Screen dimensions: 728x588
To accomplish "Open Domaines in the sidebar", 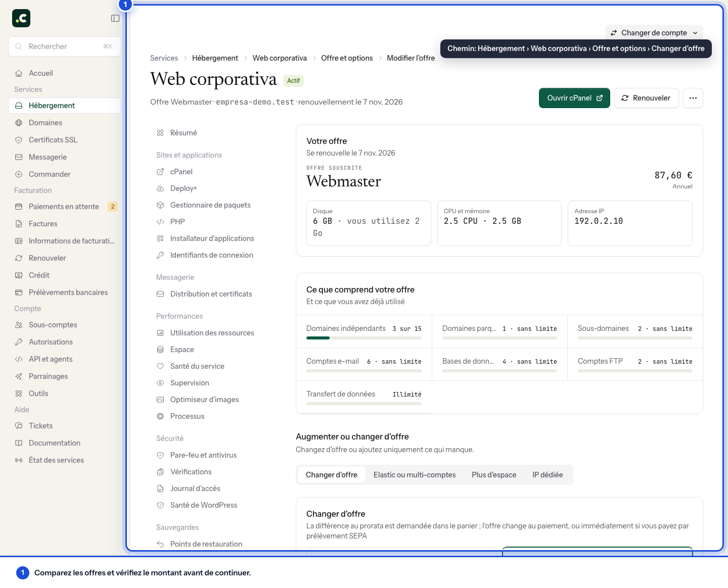I will tap(65, 123).
